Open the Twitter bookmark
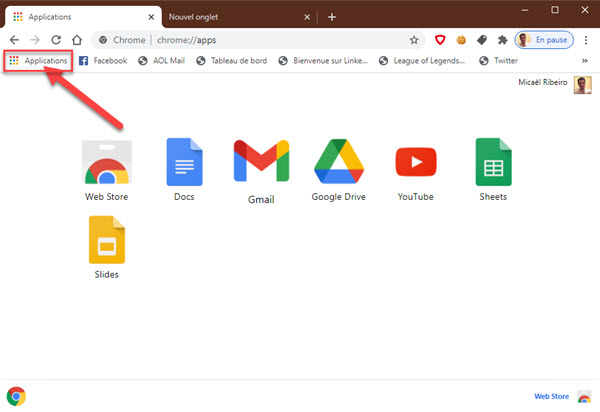 pos(499,60)
